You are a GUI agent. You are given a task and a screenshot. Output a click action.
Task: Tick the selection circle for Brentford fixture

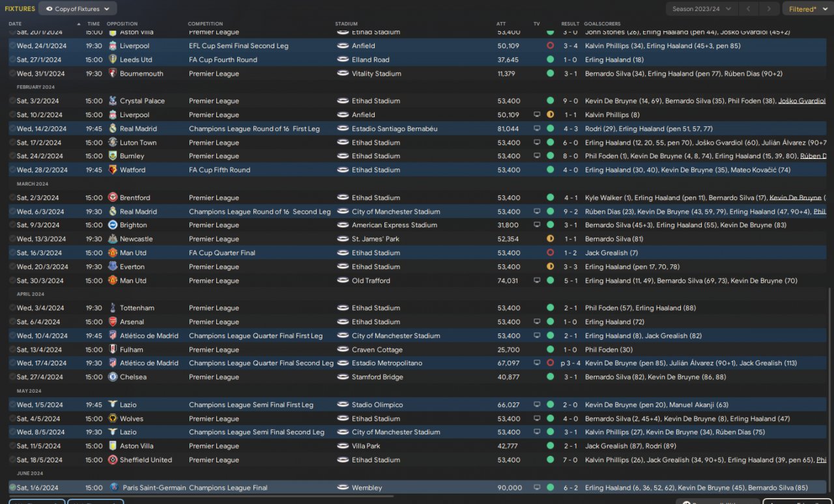12,198
